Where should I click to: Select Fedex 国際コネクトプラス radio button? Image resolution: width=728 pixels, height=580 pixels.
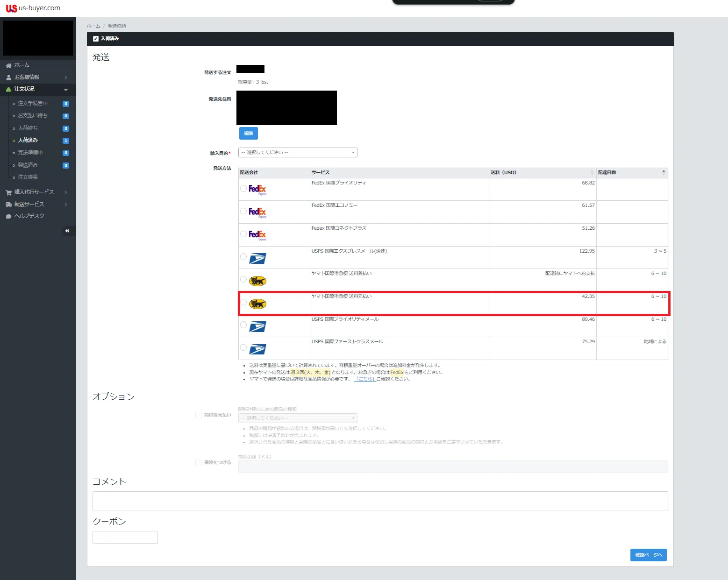tap(243, 234)
